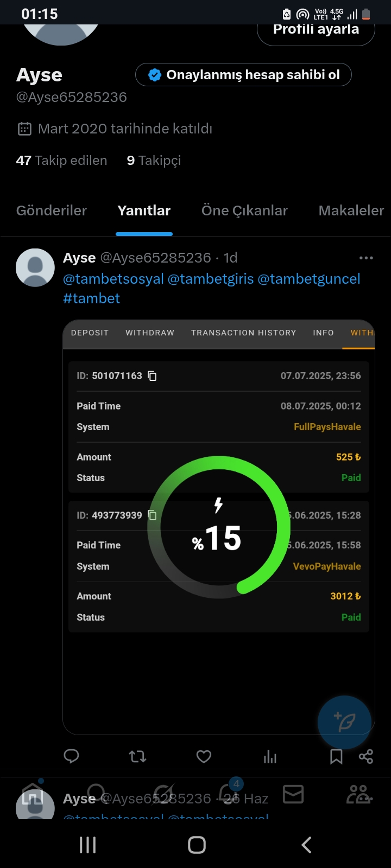Tap Onaylanmış hesap sahibi ol button

(243, 75)
